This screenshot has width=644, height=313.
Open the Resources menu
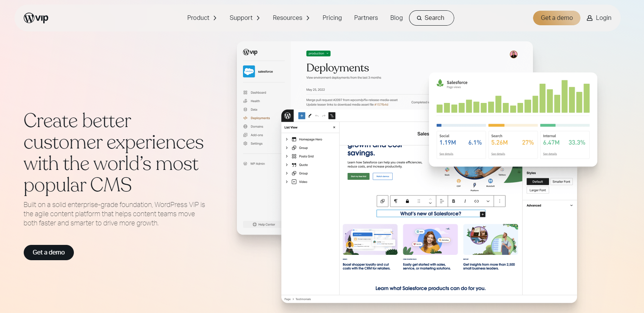click(x=291, y=18)
